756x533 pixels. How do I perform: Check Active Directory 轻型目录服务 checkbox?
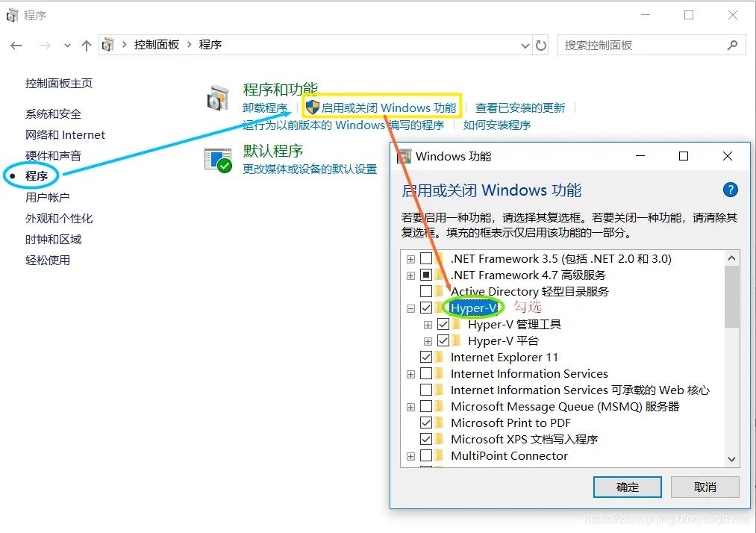point(426,291)
